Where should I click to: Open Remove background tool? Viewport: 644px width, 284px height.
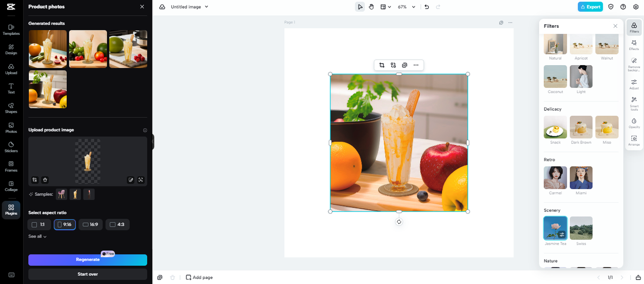pyautogui.click(x=634, y=64)
